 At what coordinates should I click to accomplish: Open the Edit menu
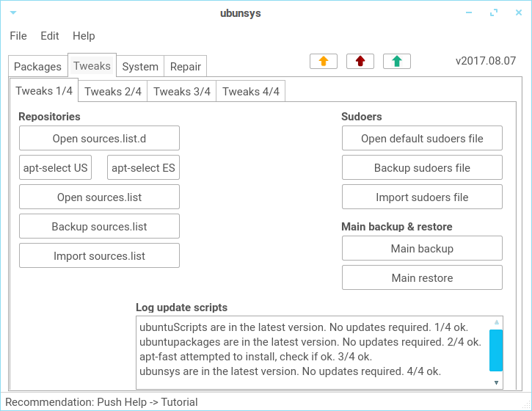point(50,36)
